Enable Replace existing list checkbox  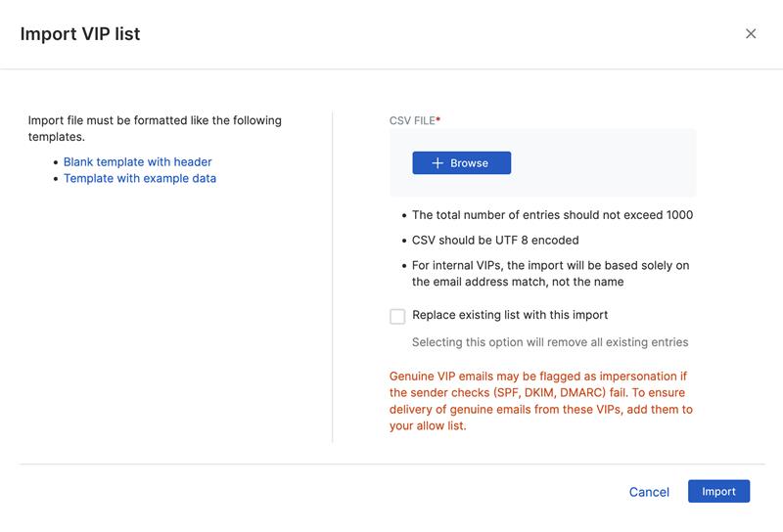coord(397,316)
